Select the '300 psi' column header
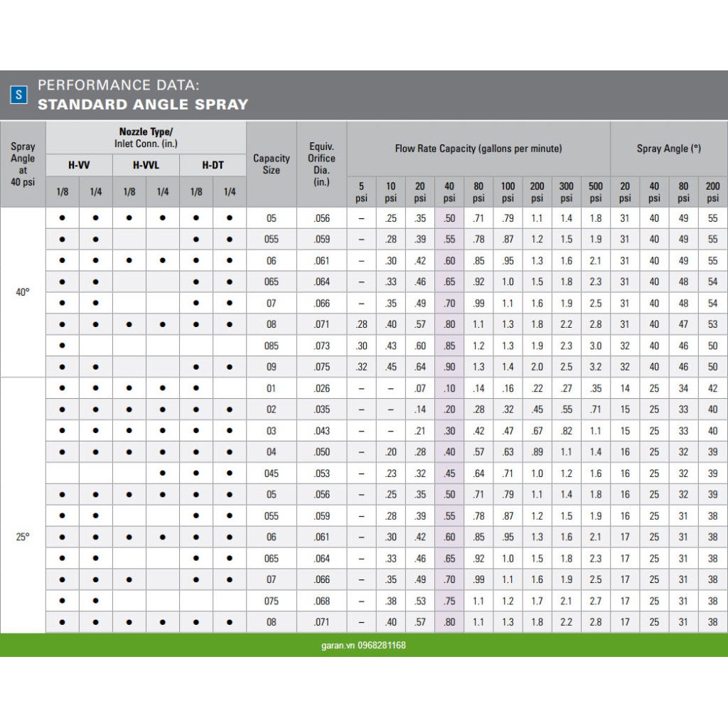This screenshot has width=728, height=728. [x=566, y=192]
